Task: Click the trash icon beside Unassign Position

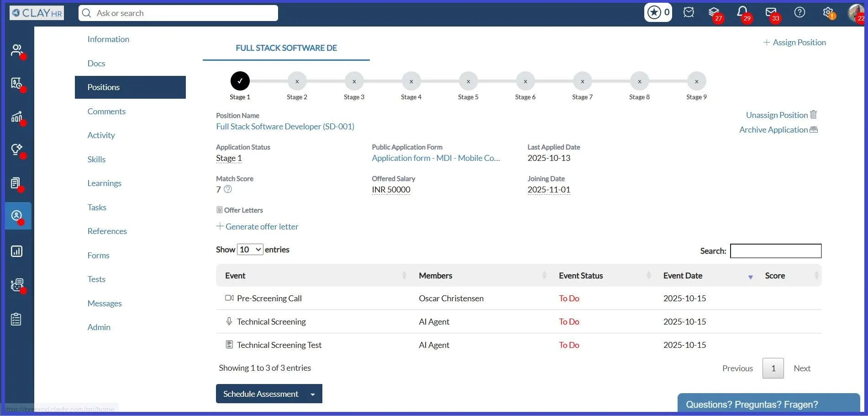Action: pos(813,114)
